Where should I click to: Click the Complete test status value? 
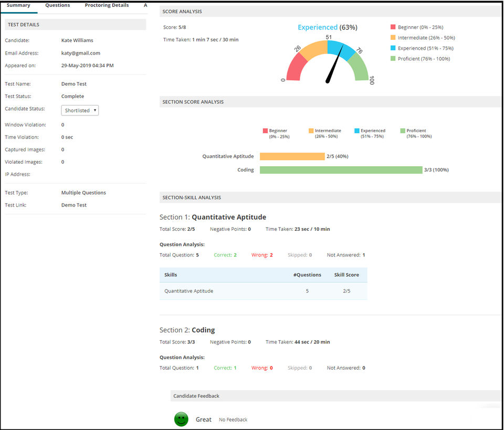(x=72, y=96)
